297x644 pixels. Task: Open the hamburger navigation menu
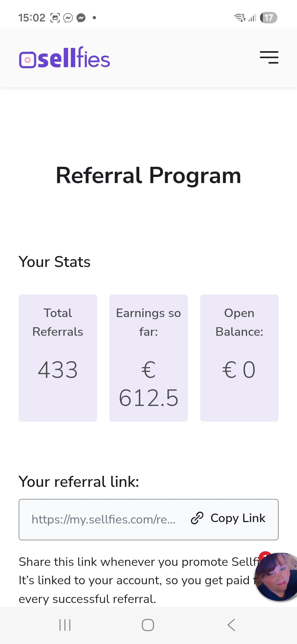(269, 57)
